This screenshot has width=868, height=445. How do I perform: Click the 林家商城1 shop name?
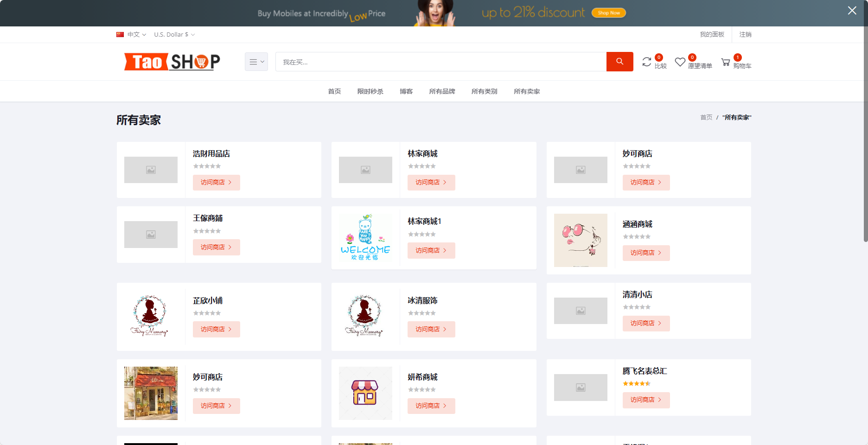pyautogui.click(x=424, y=221)
